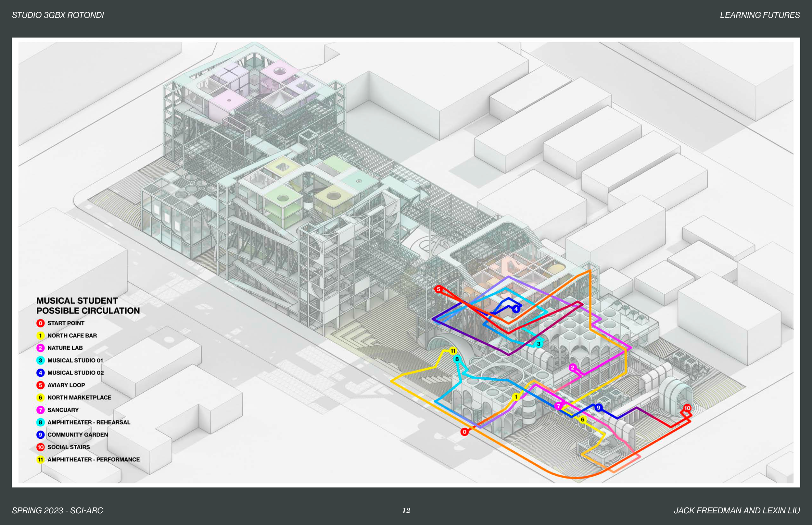
Task: Click map marker 5 at the aviary loop
Action: click(x=438, y=289)
